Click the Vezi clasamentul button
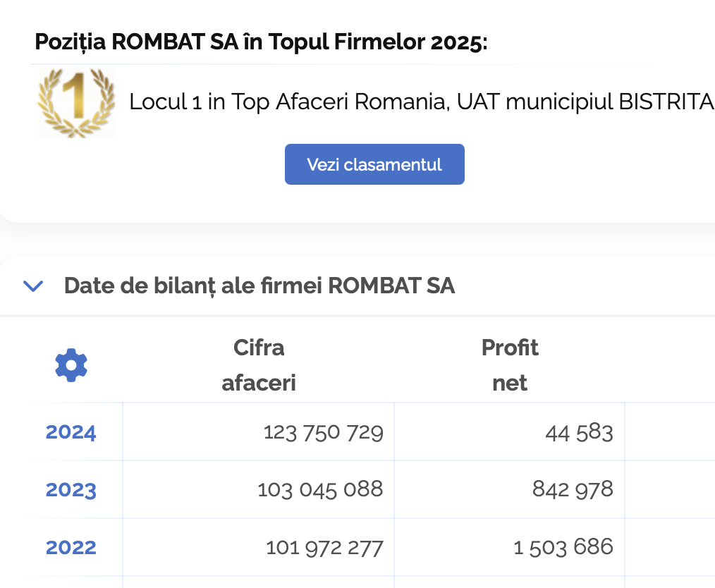The height and width of the screenshot is (588, 715). [374, 164]
